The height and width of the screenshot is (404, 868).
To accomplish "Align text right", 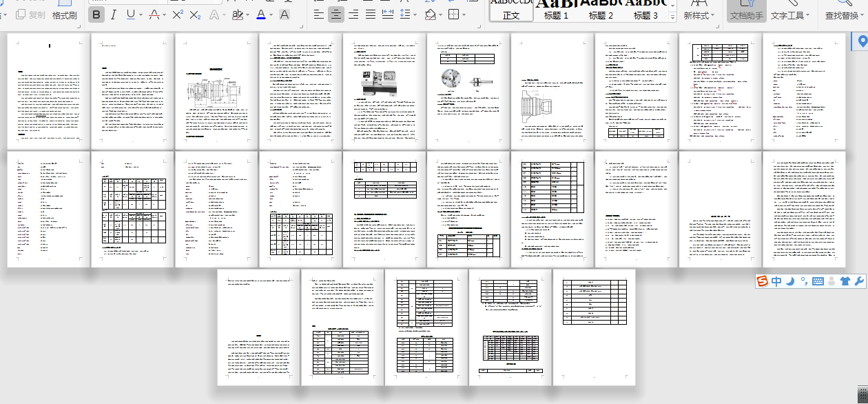I will (x=353, y=14).
